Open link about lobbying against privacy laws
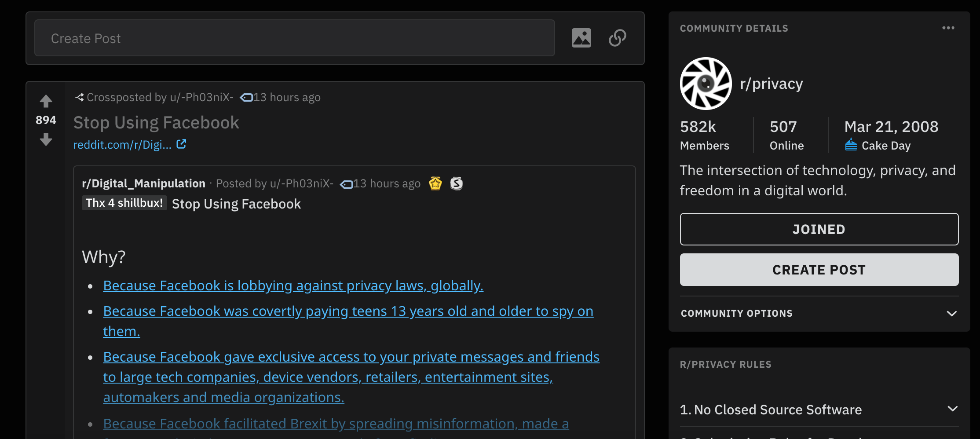 pyautogui.click(x=293, y=286)
